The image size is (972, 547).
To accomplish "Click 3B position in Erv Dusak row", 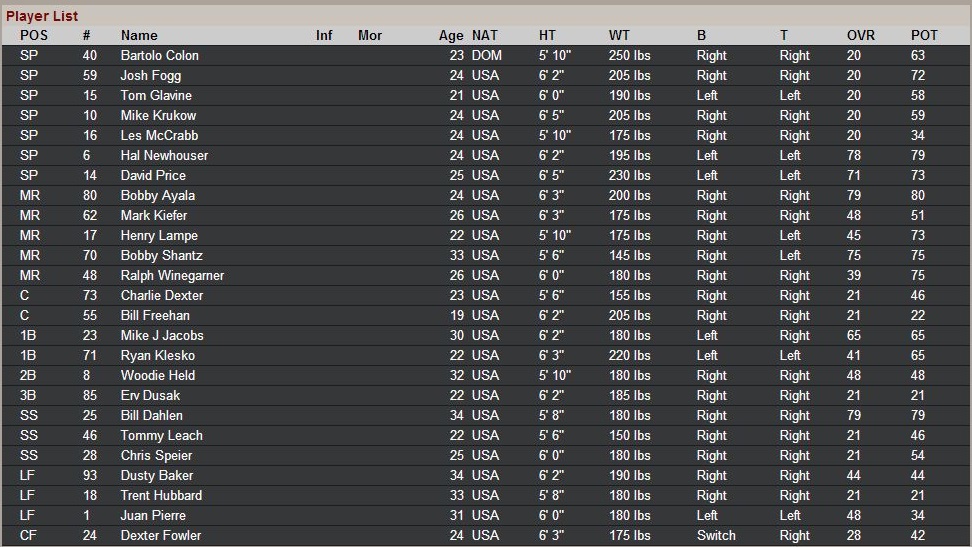I will click(28, 396).
